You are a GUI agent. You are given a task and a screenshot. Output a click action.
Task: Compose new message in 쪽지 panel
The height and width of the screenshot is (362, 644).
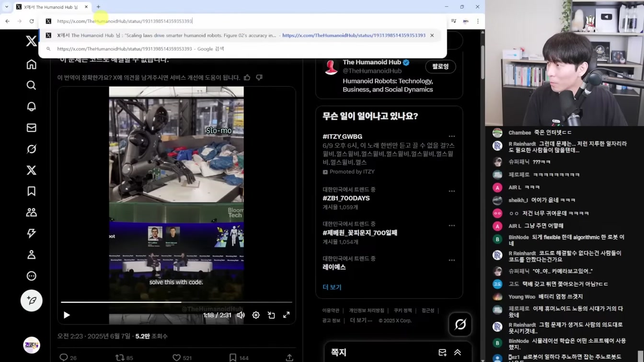pos(442,352)
